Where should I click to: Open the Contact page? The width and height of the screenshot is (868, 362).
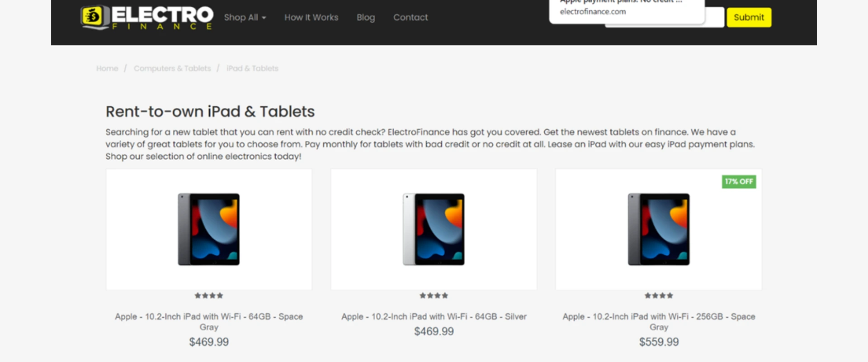coord(410,17)
